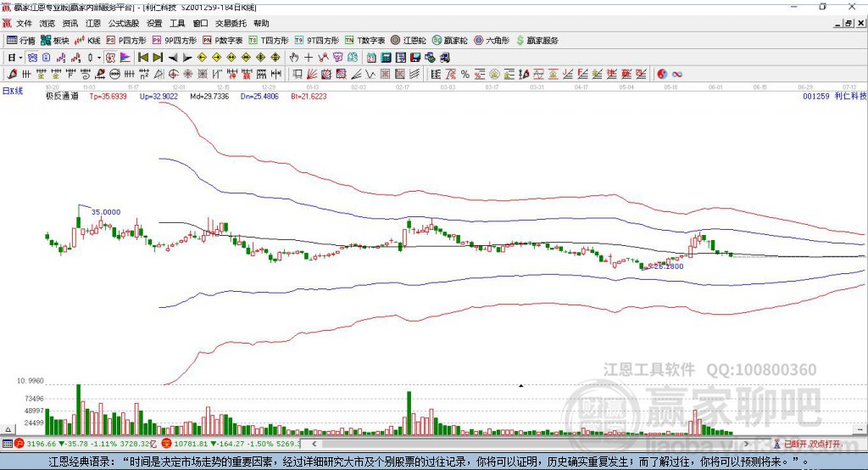The image size is (868, 470).
Task: Open the 交易委托 menu
Action: (x=231, y=23)
